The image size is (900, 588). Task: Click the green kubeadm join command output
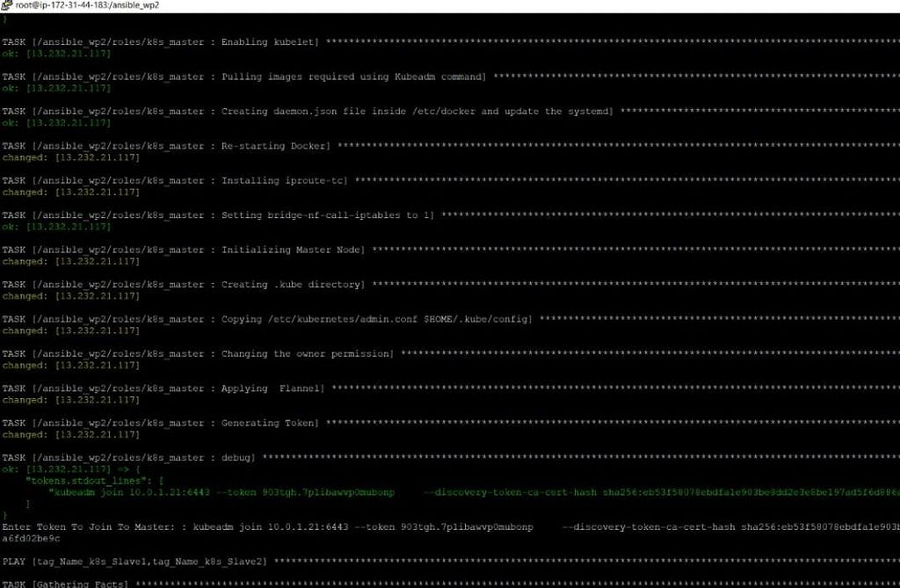474,492
